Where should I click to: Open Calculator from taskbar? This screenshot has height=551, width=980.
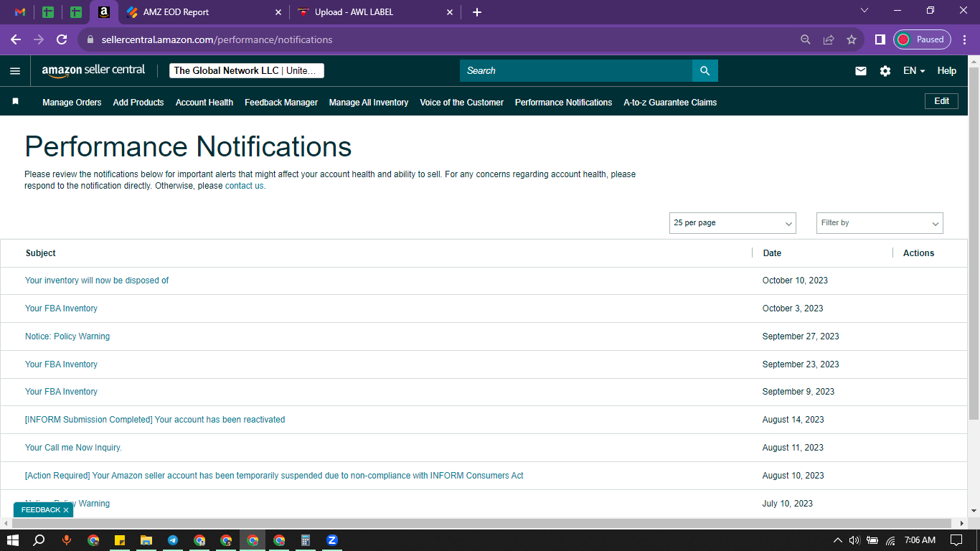[306, 540]
